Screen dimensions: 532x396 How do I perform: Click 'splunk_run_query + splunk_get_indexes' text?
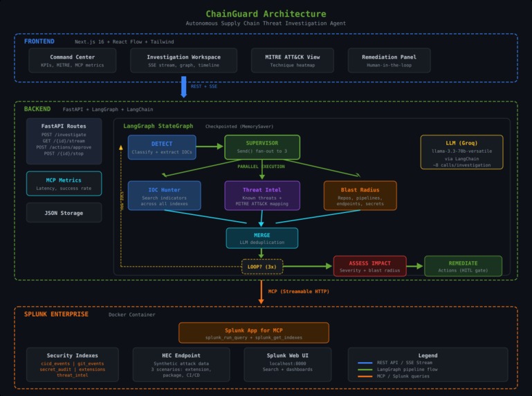click(254, 338)
